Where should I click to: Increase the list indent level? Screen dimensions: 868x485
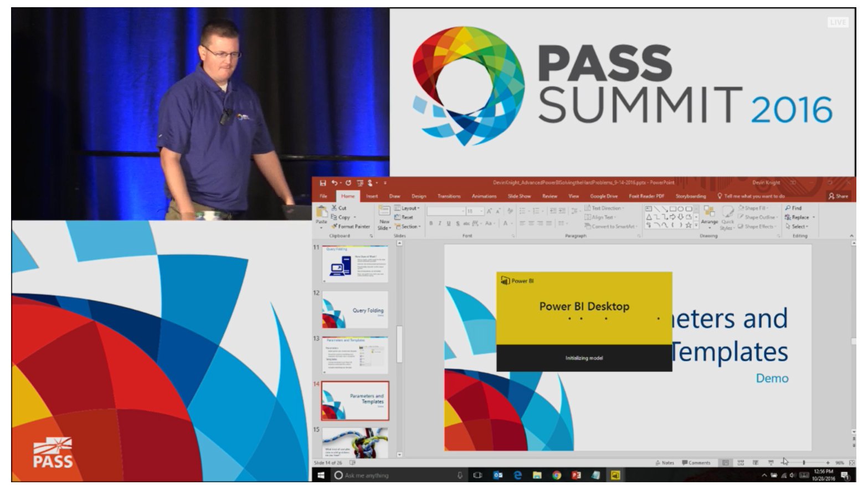562,211
